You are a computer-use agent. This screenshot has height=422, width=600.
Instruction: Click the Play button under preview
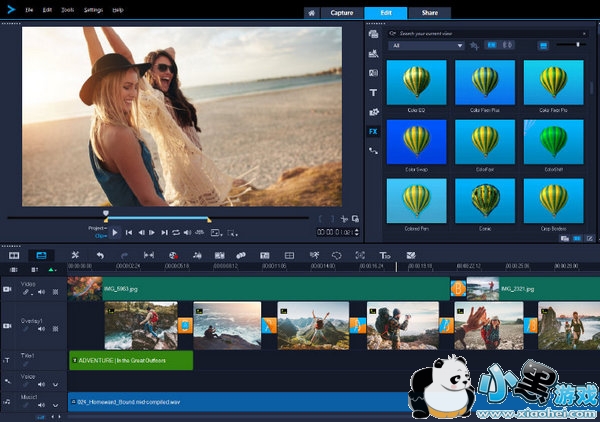click(x=115, y=232)
